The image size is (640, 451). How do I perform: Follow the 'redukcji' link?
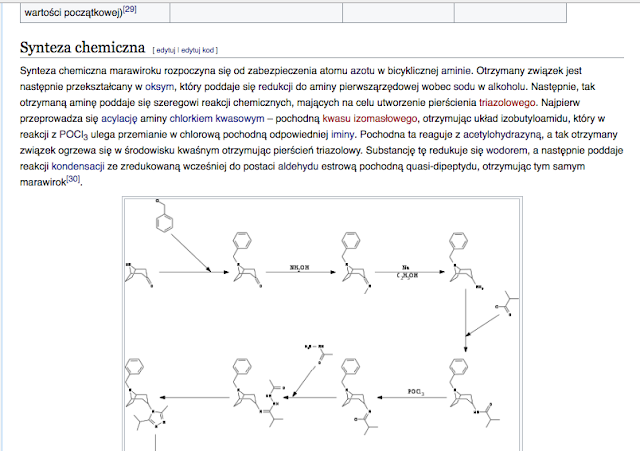click(x=276, y=87)
